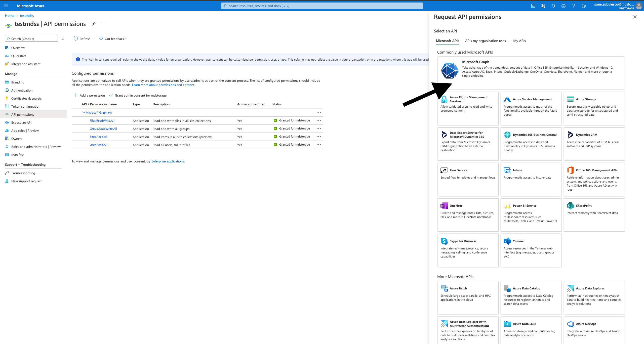Open the Sites.Read.All permission link

(x=99, y=137)
